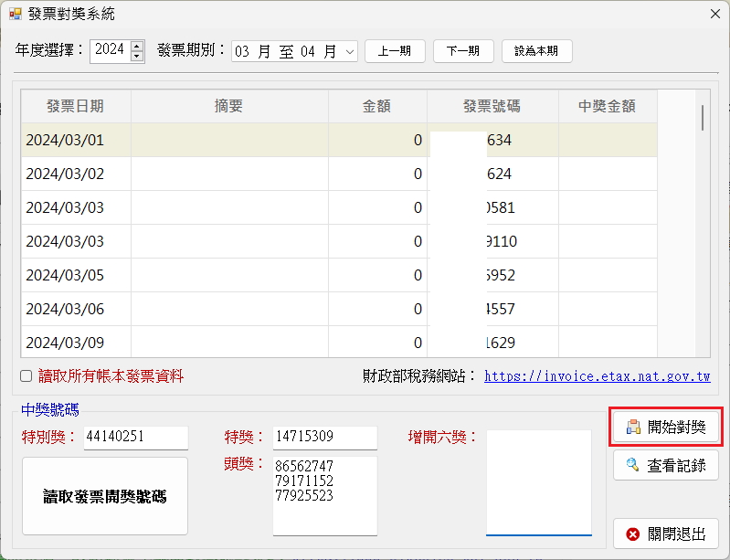Click the 金額 column header
Screen dimensions: 730x560
point(377,106)
